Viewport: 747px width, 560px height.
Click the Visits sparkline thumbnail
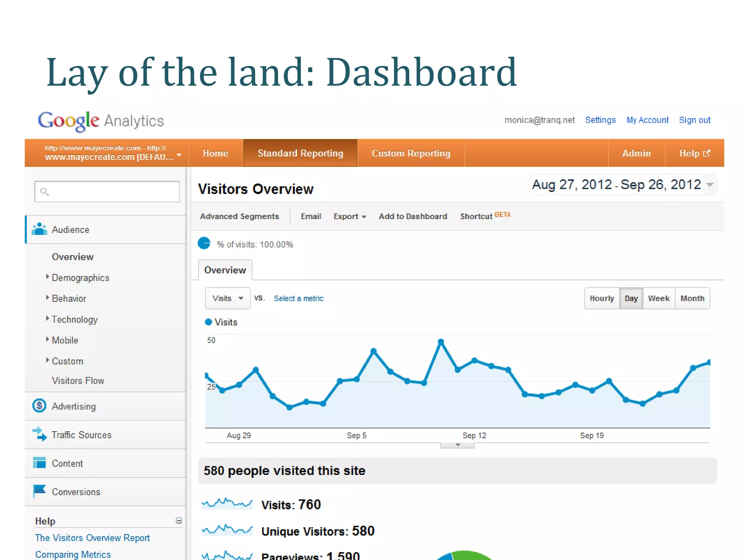pos(227,503)
